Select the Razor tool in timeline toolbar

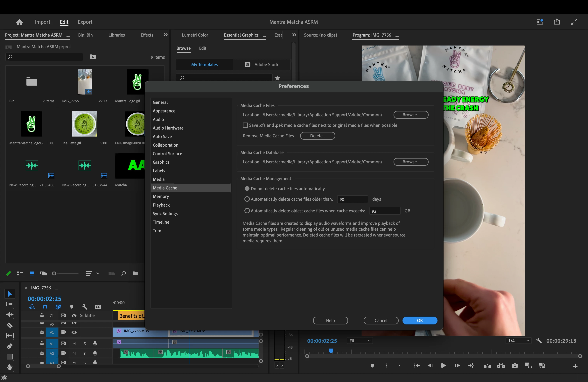click(x=9, y=325)
